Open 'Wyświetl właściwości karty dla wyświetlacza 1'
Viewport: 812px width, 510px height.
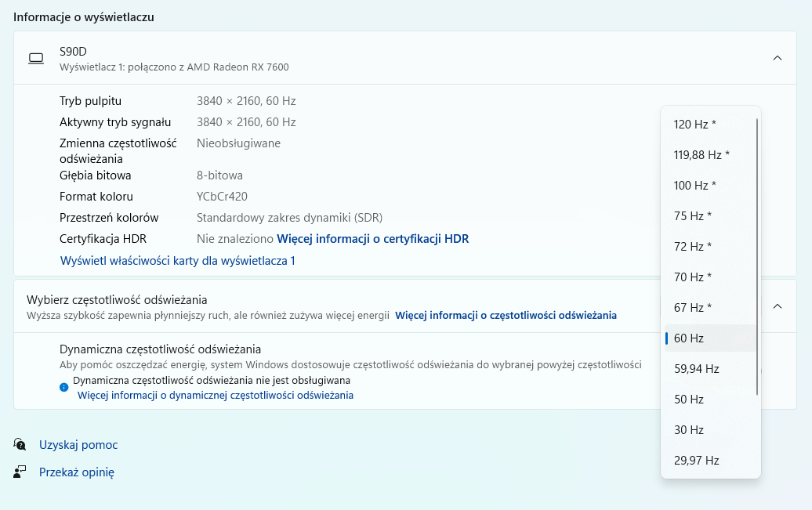pos(178,260)
